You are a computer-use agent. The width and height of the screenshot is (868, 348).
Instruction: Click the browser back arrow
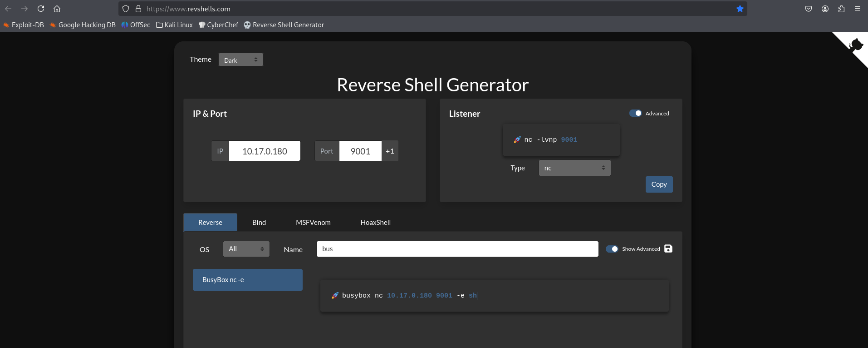[x=8, y=9]
